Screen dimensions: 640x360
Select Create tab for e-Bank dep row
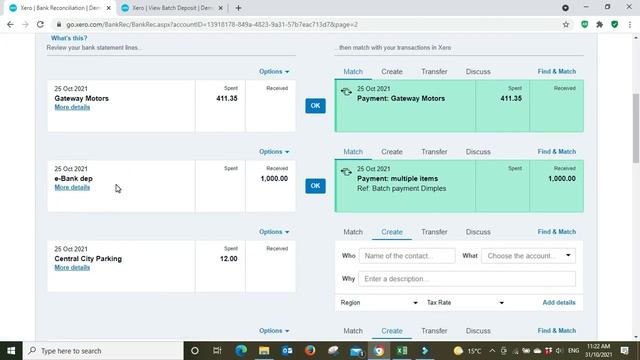tap(392, 151)
